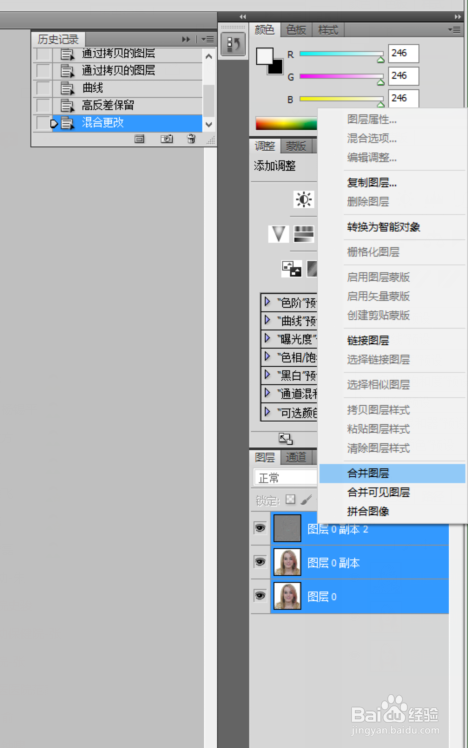Select the gray 图层 0 副本 2 thumbnail

(x=287, y=528)
